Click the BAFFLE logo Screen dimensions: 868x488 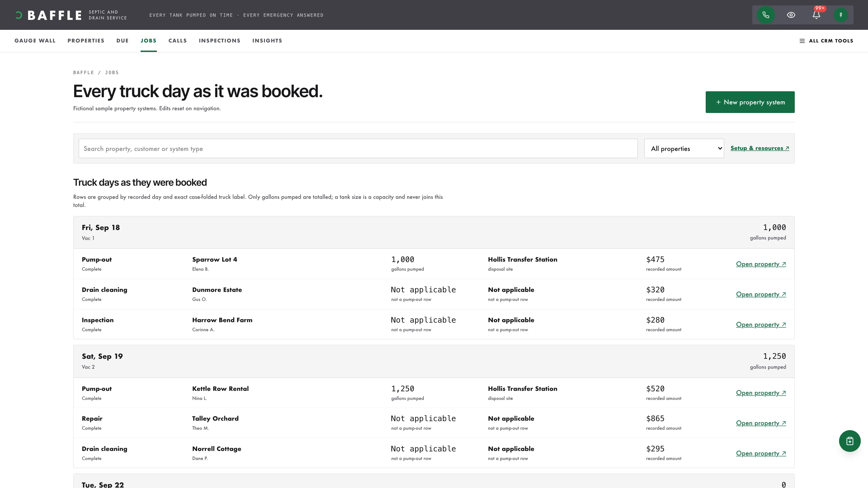[48, 15]
